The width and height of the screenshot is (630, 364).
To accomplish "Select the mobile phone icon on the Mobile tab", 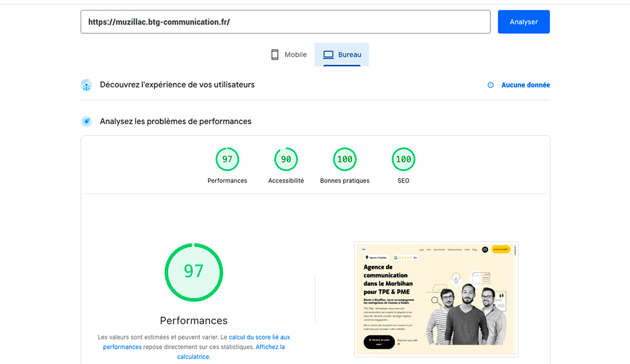I will point(274,54).
